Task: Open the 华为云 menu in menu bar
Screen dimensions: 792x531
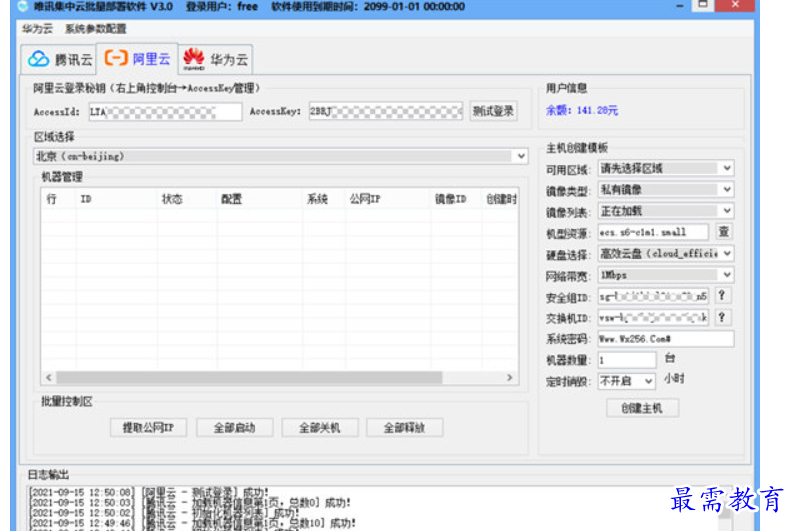Action: 38,29
